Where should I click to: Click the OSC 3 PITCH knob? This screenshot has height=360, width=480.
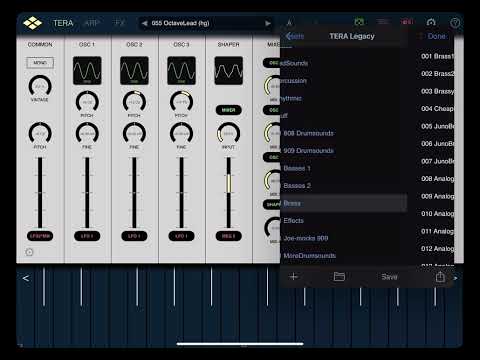pos(181,102)
